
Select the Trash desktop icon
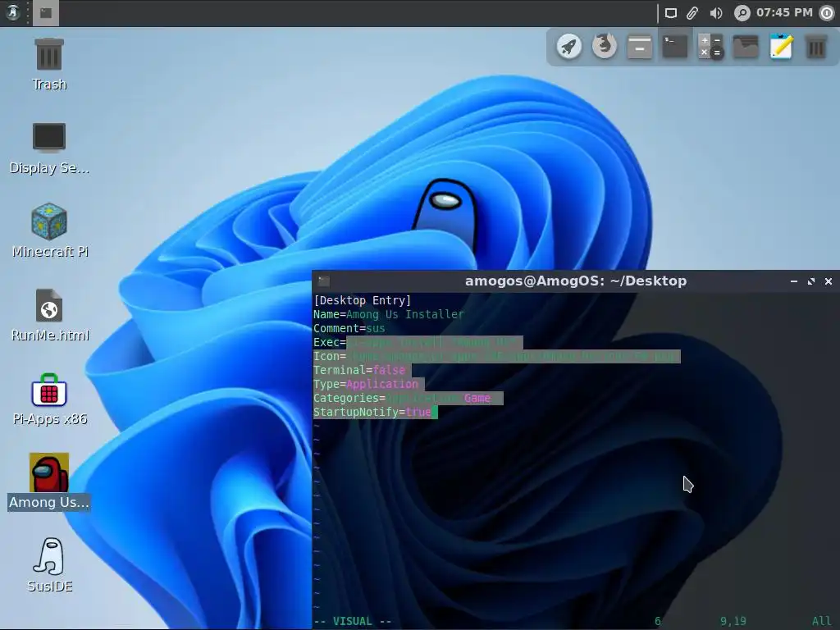coord(49,64)
